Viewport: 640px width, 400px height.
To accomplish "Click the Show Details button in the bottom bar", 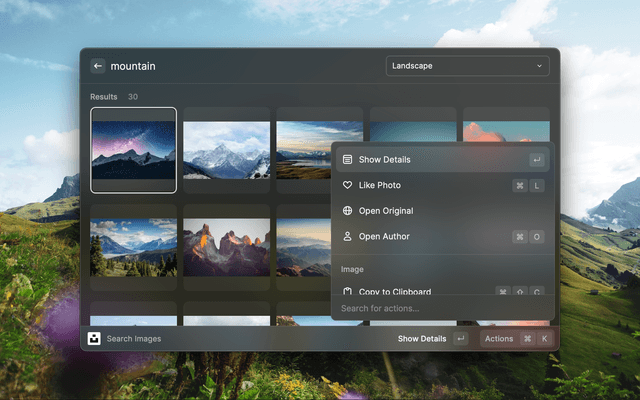I will tap(422, 339).
